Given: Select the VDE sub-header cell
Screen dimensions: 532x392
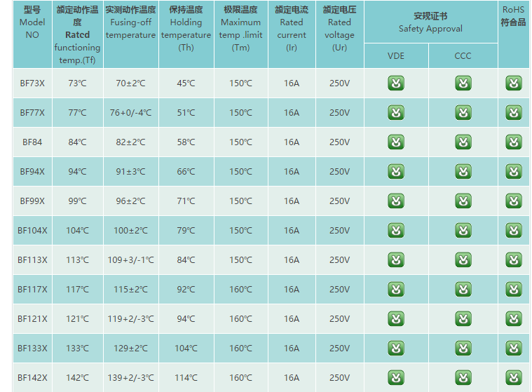Looking at the screenshot, I should tap(396, 56).
